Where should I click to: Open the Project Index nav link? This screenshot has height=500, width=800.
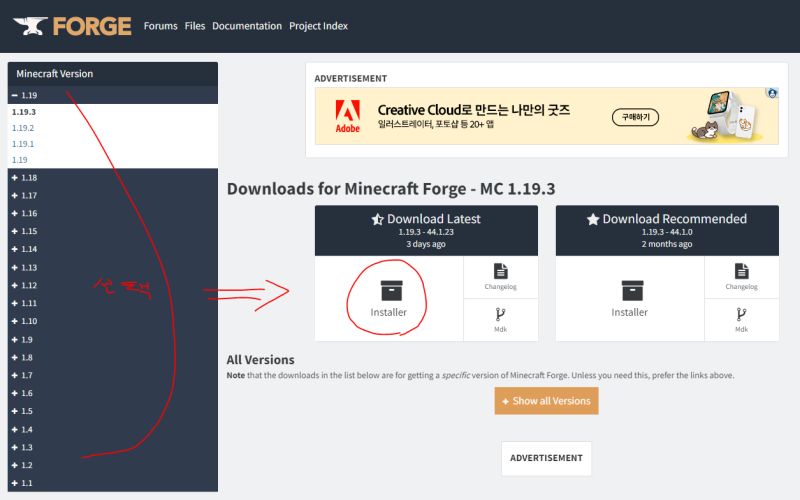(x=318, y=26)
